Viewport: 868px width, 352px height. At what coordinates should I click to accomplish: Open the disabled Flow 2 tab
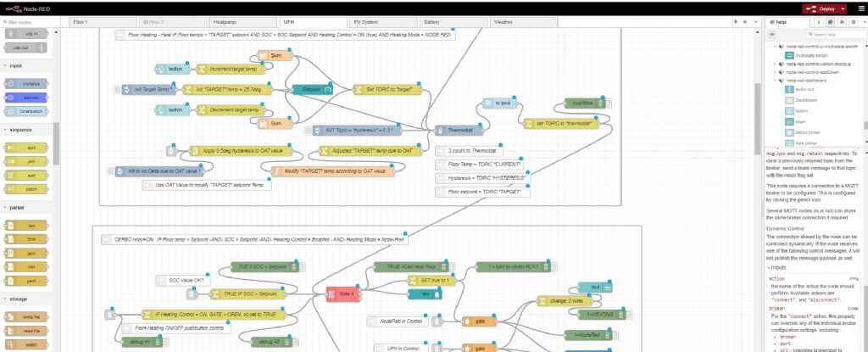(x=173, y=22)
